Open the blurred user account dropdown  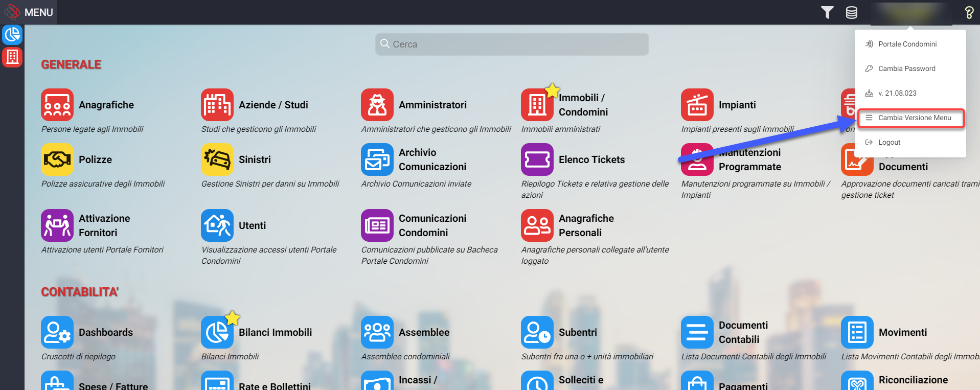[x=911, y=13]
